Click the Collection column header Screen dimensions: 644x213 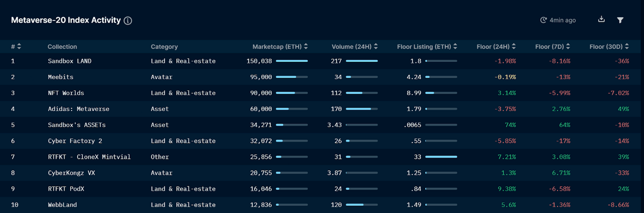pyautogui.click(x=62, y=47)
